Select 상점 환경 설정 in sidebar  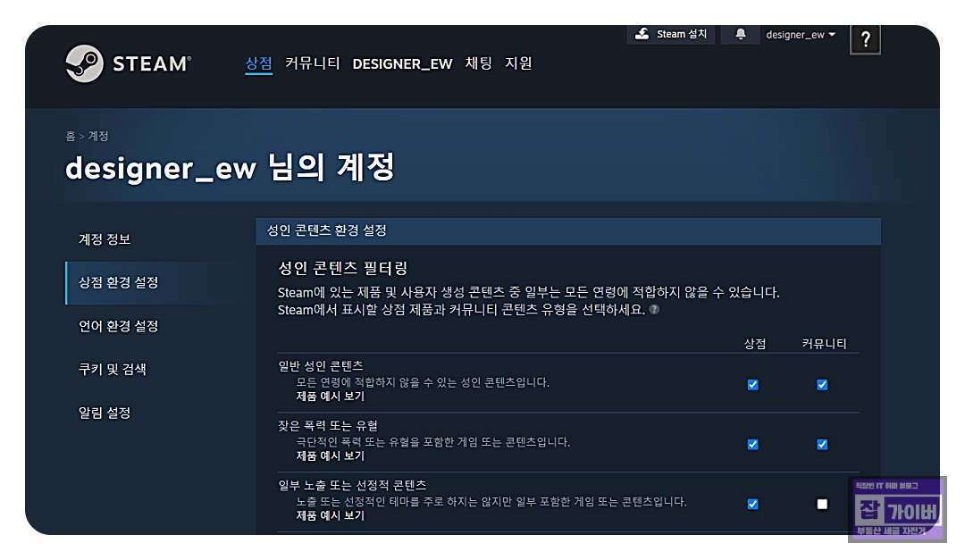151,282
